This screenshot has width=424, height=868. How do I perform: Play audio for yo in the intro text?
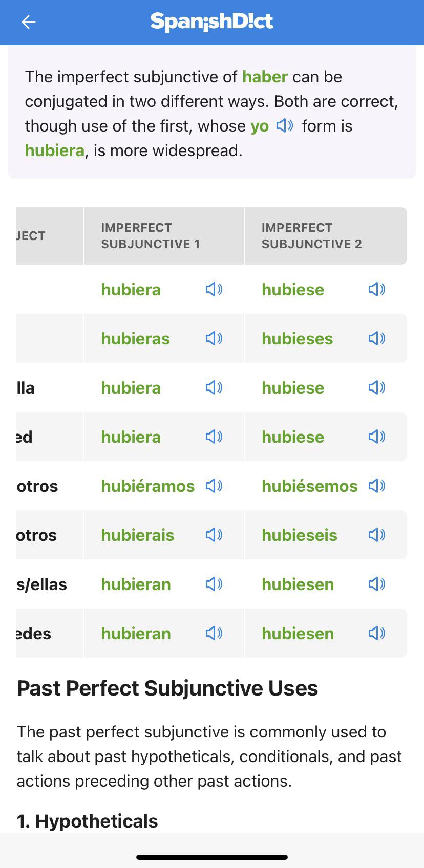point(285,125)
